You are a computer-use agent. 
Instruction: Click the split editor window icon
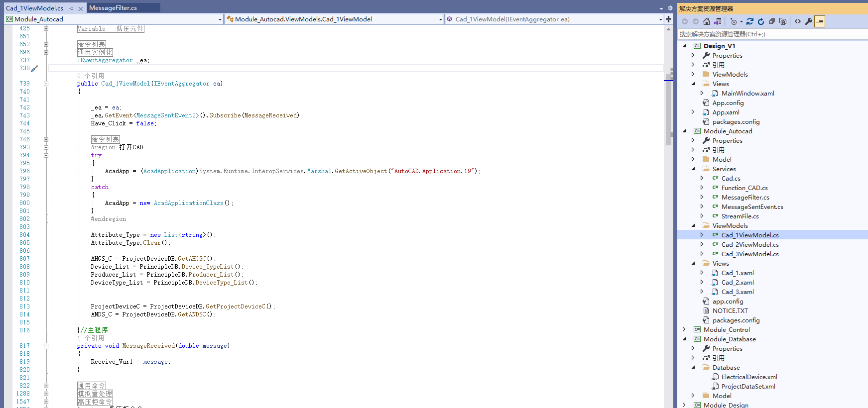pyautogui.click(x=669, y=19)
